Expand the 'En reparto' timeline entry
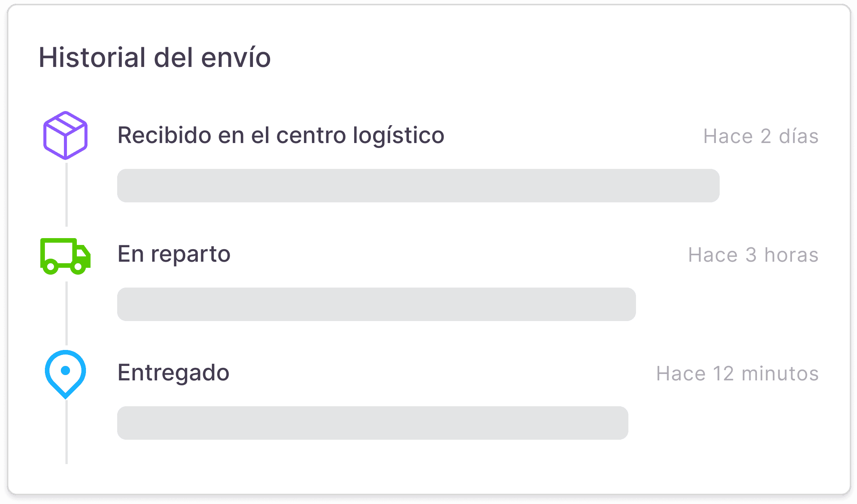 coord(174,254)
